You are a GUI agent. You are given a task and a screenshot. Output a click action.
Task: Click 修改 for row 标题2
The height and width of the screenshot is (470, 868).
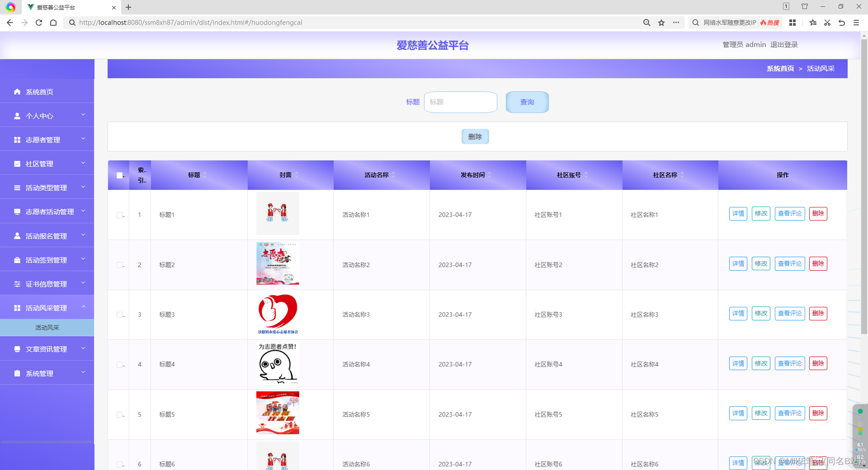point(761,263)
